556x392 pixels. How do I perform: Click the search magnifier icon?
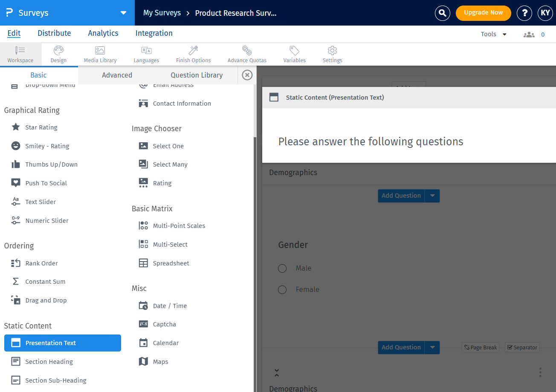[443, 13]
